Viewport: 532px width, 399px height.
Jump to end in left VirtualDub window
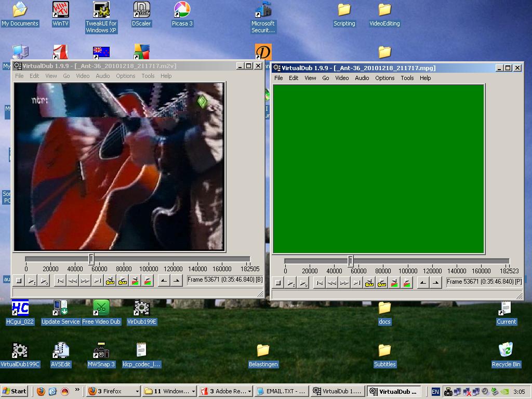98,281
